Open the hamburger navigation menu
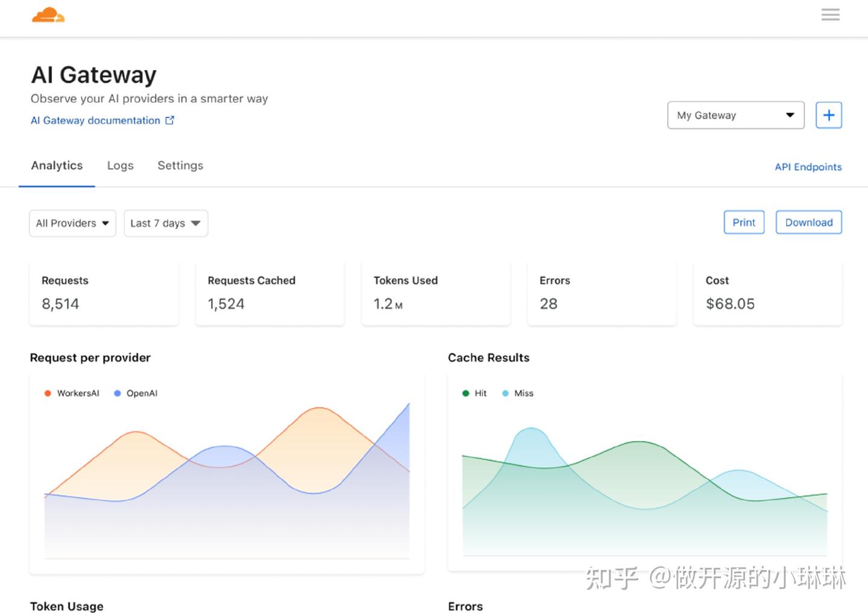The image size is (868, 613). pos(830,14)
